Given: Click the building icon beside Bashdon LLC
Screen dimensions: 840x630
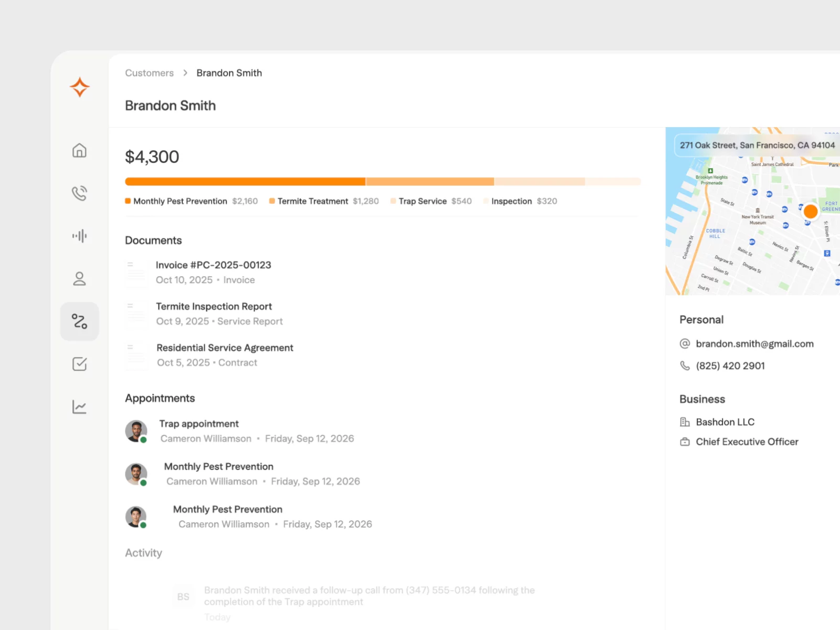Looking at the screenshot, I should (685, 422).
